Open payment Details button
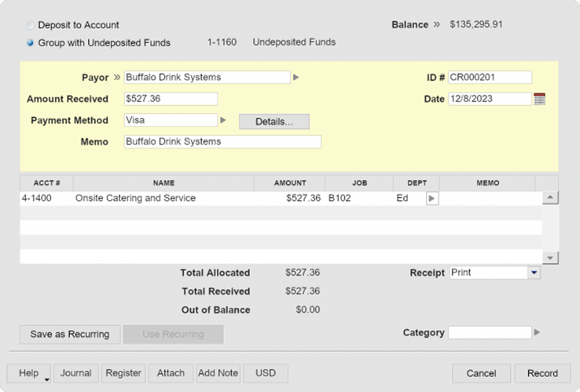This screenshot has width=580, height=392. [x=273, y=122]
